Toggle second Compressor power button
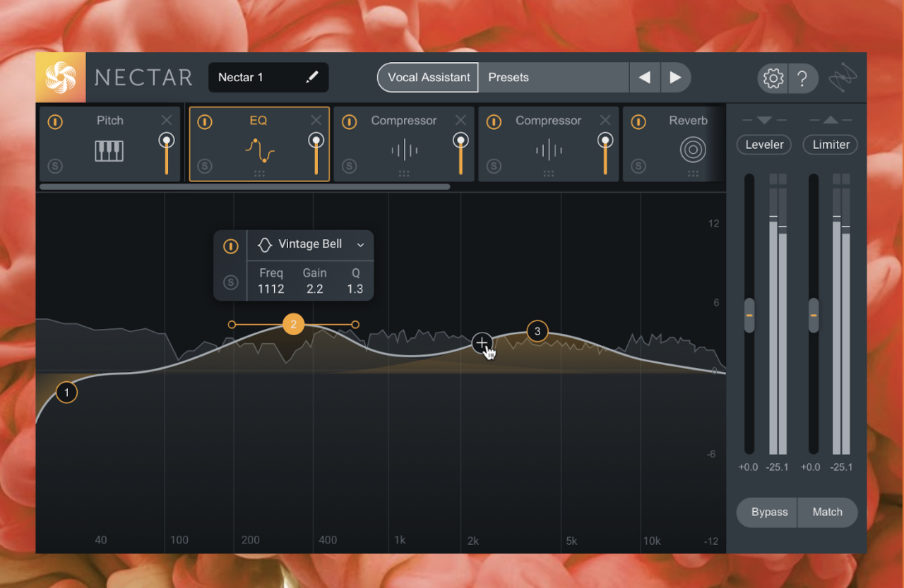Image resolution: width=904 pixels, height=588 pixels. (x=494, y=122)
